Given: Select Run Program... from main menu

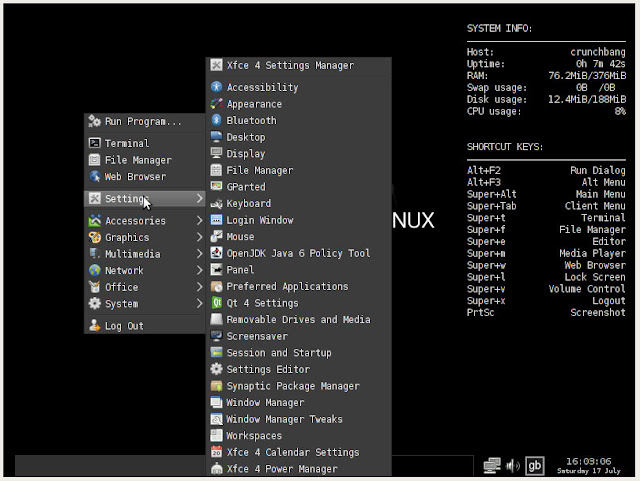Looking at the screenshot, I should (x=144, y=121).
